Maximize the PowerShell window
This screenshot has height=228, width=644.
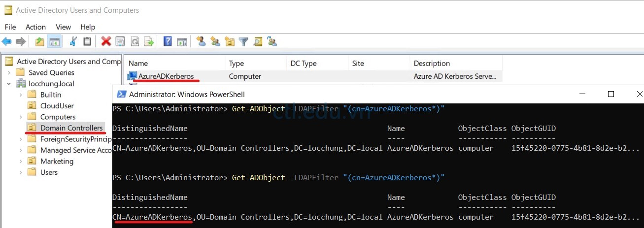611,94
